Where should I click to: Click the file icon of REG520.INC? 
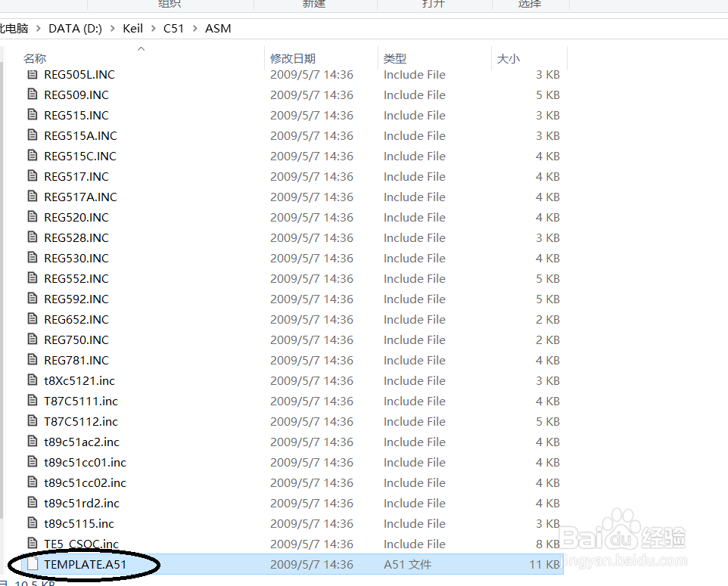(33, 217)
